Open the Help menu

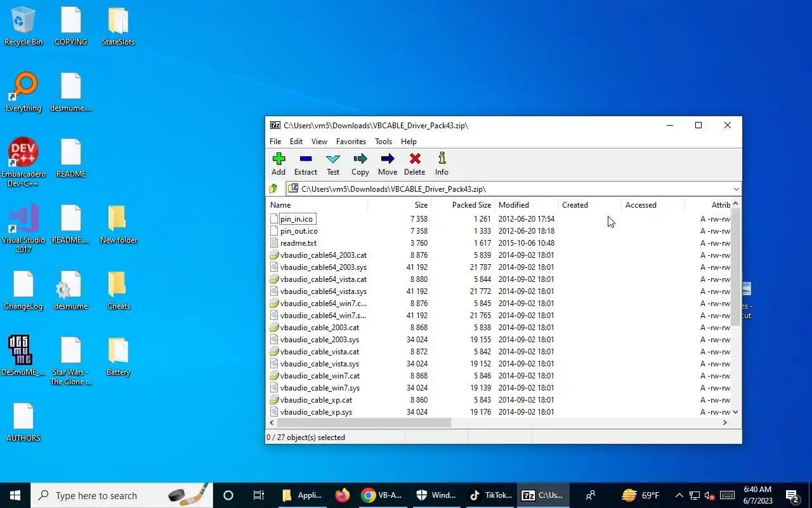(x=409, y=142)
